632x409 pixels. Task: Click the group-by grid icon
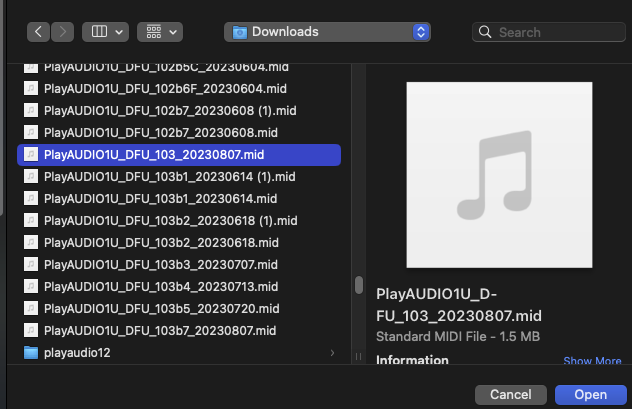(154, 31)
